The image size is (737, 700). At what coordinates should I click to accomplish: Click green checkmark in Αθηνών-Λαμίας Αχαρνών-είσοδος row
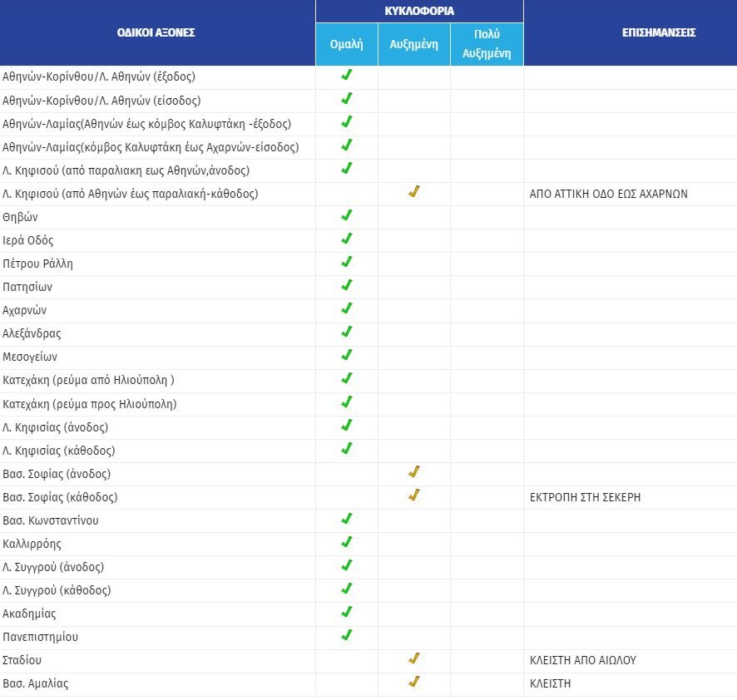point(347,145)
